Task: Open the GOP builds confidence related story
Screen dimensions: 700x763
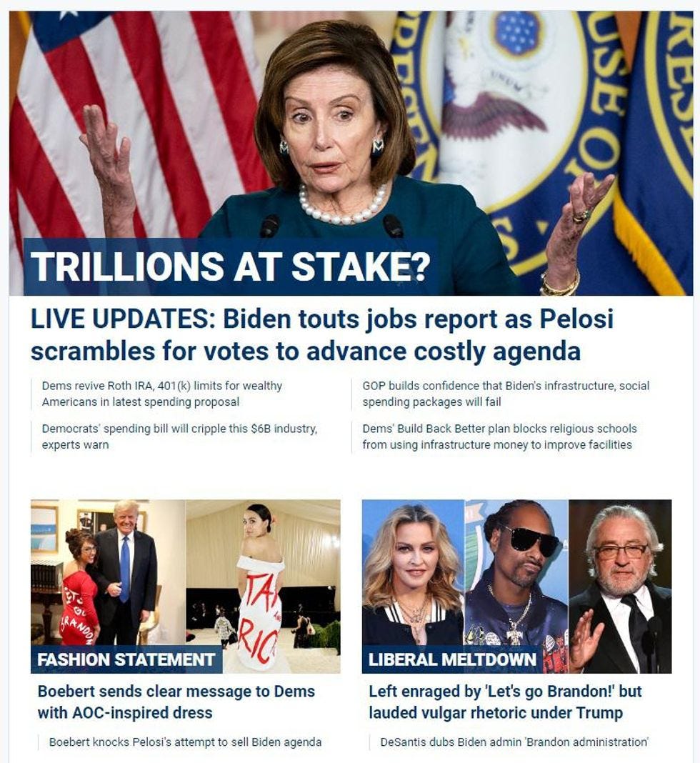Action: point(506,394)
